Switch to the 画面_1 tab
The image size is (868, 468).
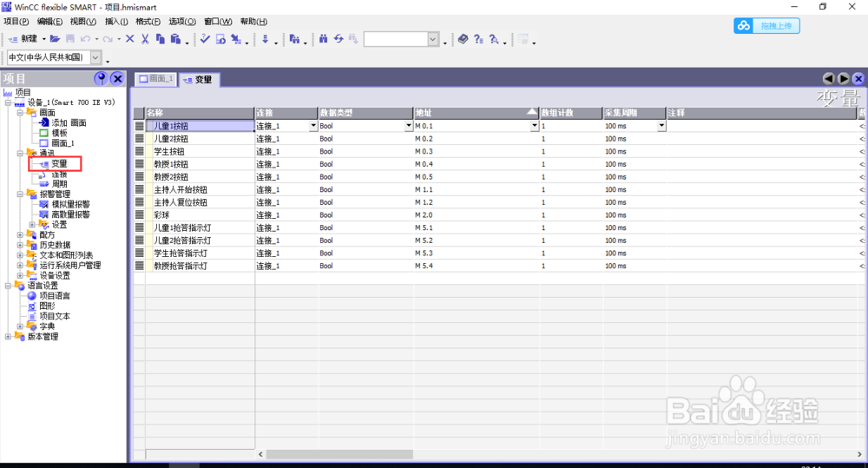(156, 79)
